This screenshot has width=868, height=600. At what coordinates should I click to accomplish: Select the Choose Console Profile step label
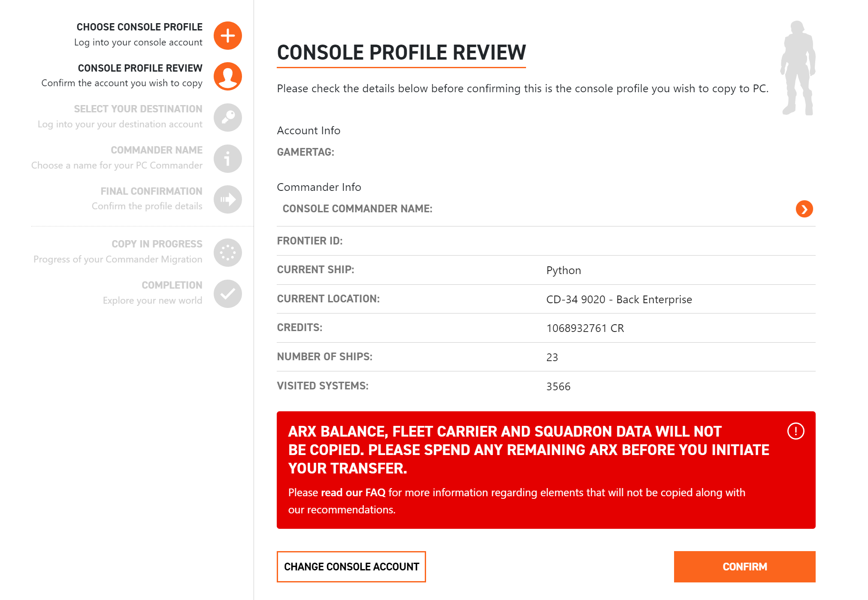coord(139,27)
